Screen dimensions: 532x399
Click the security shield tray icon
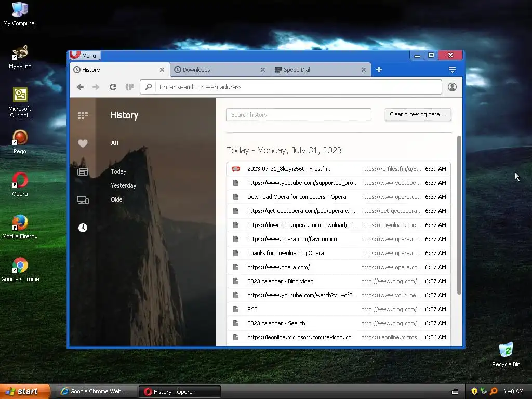(474, 392)
